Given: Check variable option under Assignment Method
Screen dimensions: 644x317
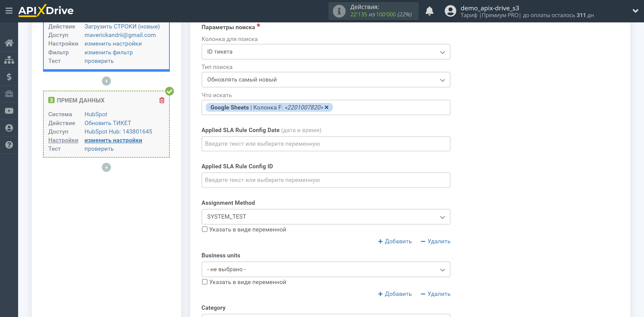Looking at the screenshot, I should point(205,229).
